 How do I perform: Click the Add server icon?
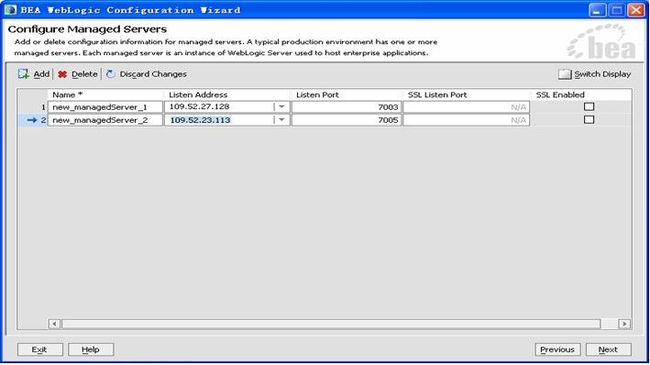23,74
